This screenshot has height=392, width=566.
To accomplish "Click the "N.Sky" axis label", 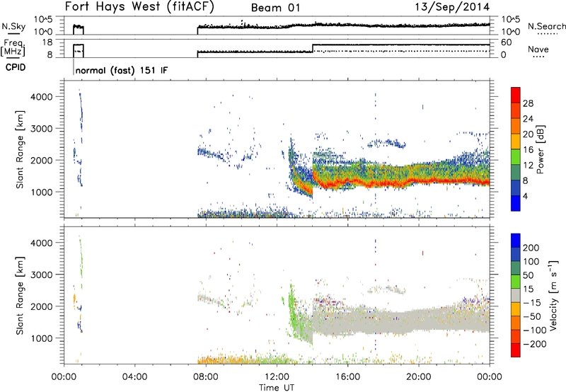I will click(13, 26).
